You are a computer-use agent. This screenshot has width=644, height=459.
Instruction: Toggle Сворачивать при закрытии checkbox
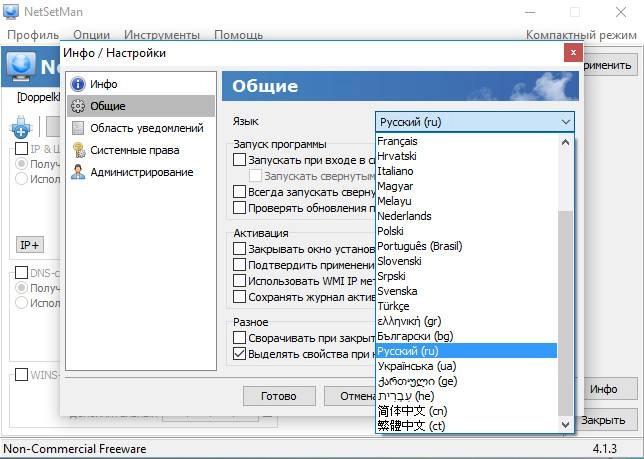pos(239,338)
